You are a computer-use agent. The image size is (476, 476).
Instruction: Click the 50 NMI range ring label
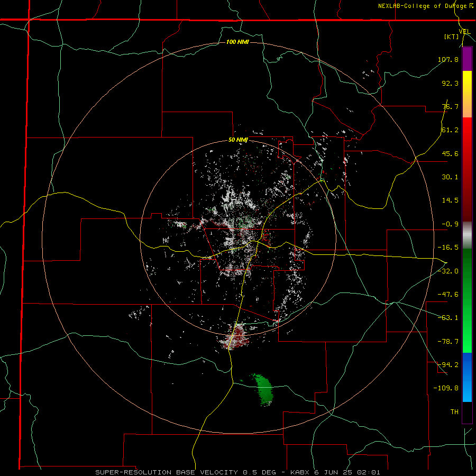click(238, 140)
